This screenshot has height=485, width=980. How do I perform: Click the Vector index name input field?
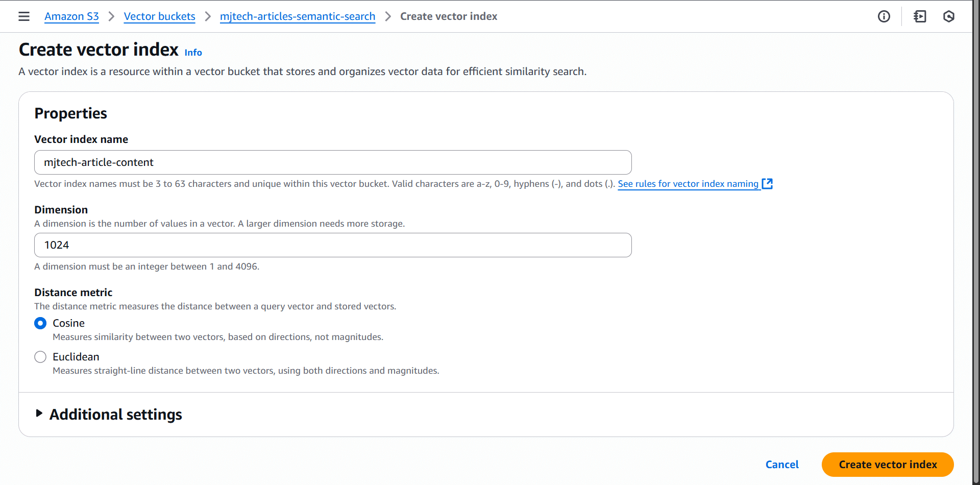pos(332,162)
